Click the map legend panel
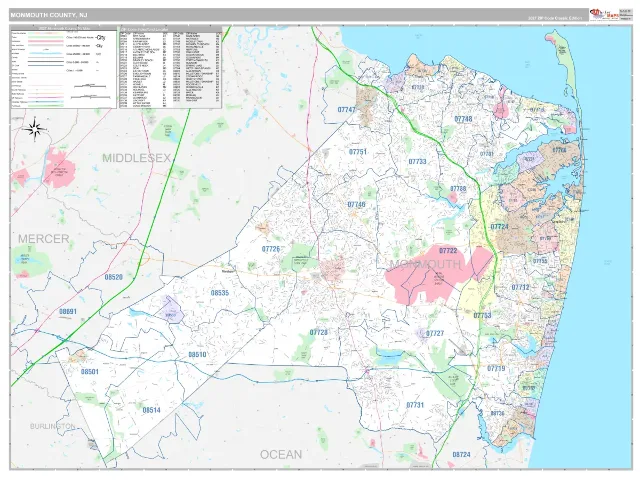Image resolution: width=640 pixels, height=480 pixels. (x=64, y=67)
